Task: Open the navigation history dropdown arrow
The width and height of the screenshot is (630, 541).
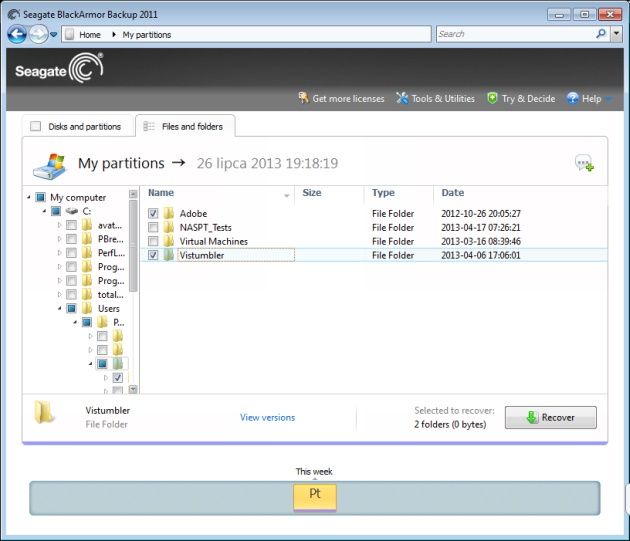Action: [53, 35]
